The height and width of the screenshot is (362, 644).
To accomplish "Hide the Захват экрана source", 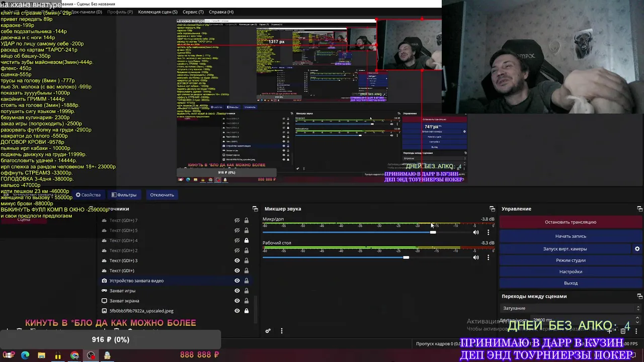I will pyautogui.click(x=237, y=301).
